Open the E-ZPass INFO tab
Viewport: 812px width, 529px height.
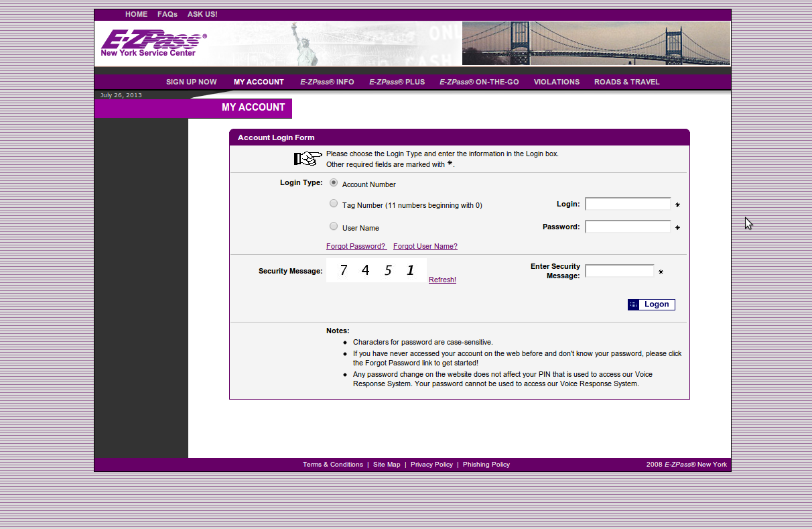[x=327, y=82]
